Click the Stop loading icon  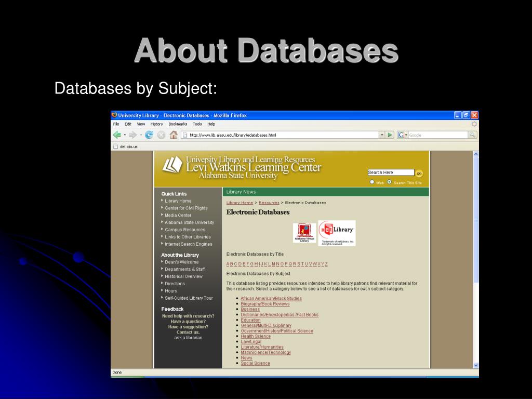tap(161, 135)
